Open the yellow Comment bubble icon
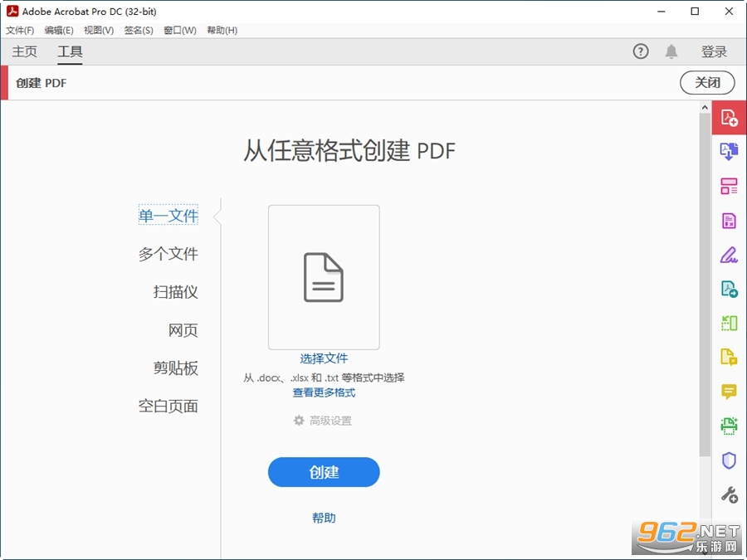 pos(729,392)
